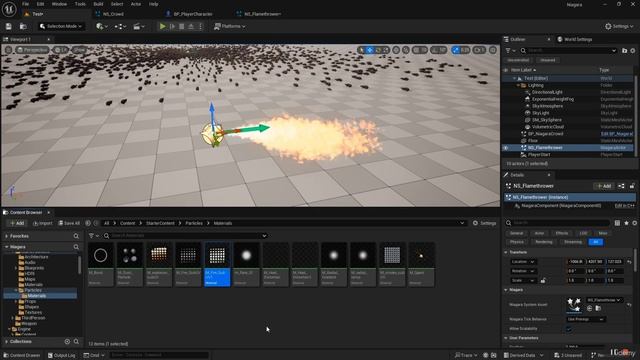Screen dimensions: 640x360
Task: Click Add Blueprint/script icon in Details
Action: coord(621,186)
